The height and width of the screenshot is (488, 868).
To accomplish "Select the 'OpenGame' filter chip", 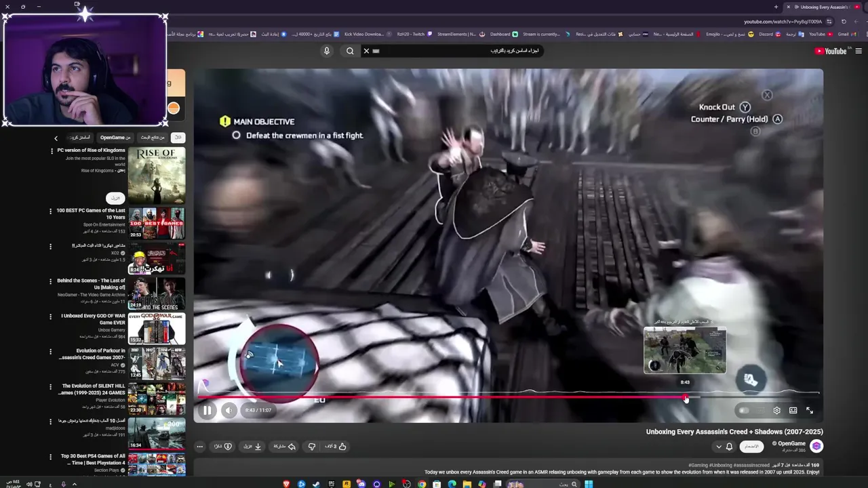I will point(115,138).
